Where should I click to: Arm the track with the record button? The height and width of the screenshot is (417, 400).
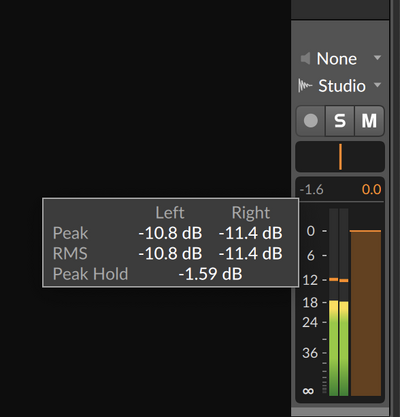[311, 121]
